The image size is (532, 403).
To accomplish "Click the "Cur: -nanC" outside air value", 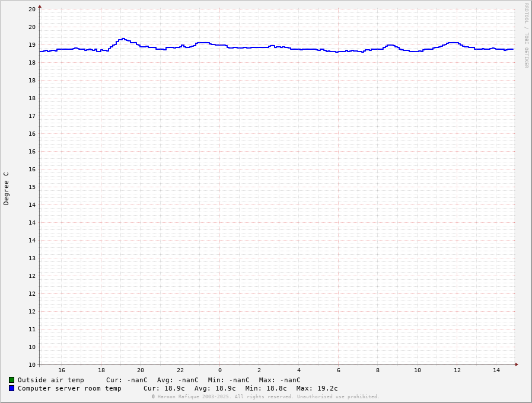I will (126, 380).
